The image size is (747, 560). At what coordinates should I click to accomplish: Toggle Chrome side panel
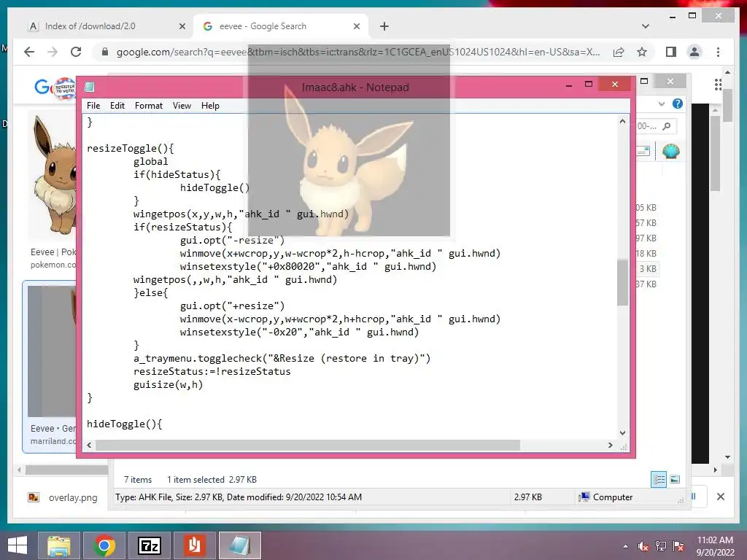click(671, 52)
